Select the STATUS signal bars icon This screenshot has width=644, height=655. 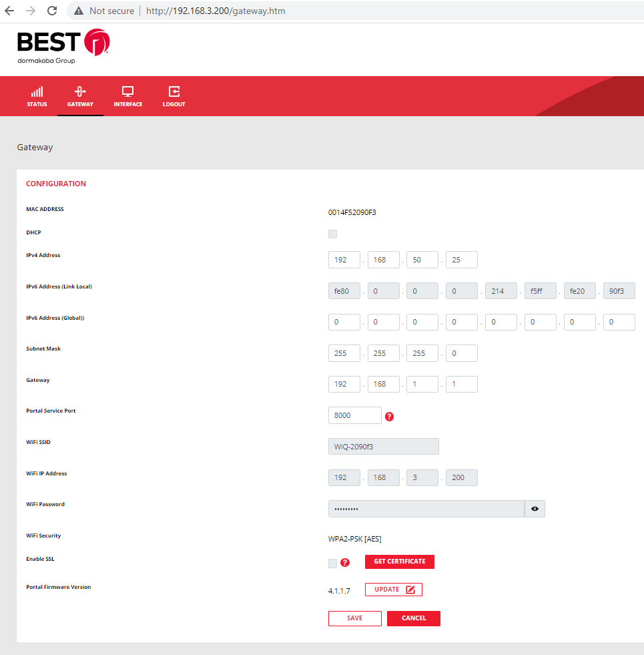(37, 90)
